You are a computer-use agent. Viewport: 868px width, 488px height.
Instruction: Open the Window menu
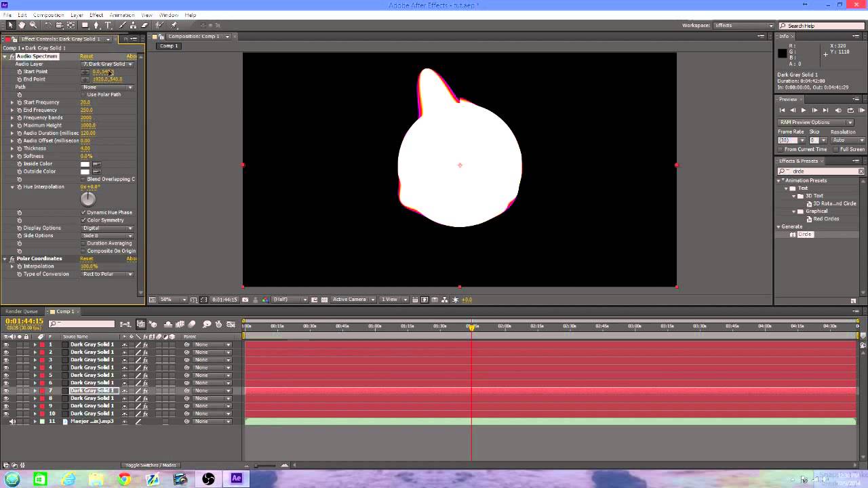tap(169, 15)
